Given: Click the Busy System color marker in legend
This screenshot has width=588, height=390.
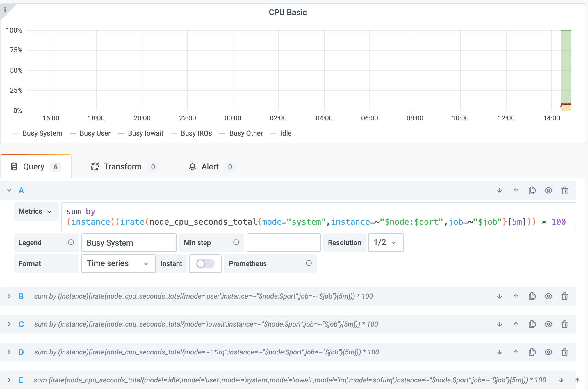Looking at the screenshot, I should [x=15, y=133].
